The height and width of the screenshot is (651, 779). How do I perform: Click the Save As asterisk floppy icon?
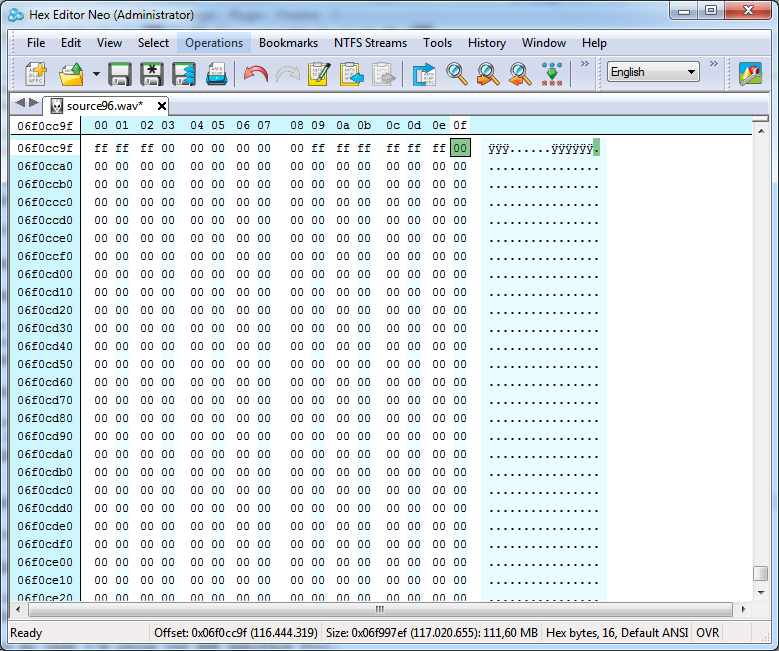[152, 74]
